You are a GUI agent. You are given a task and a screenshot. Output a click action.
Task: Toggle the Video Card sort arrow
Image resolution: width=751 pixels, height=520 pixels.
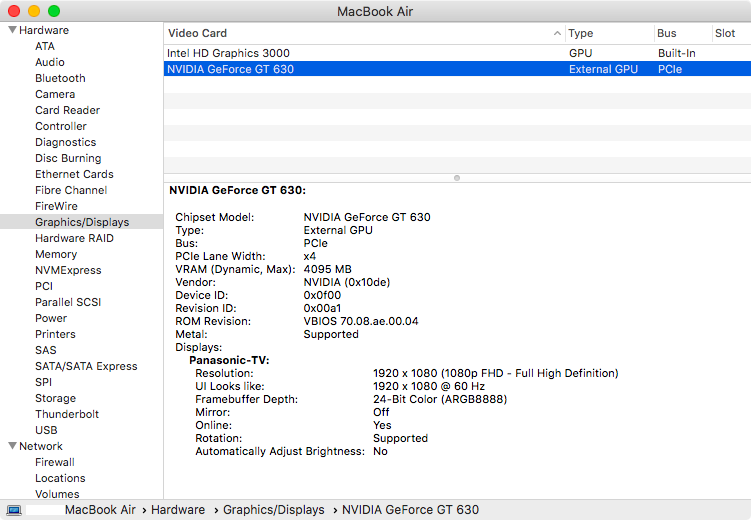pos(557,33)
